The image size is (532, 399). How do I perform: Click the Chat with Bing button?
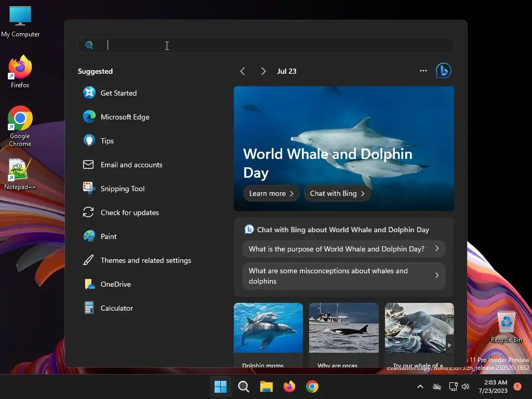(x=337, y=193)
